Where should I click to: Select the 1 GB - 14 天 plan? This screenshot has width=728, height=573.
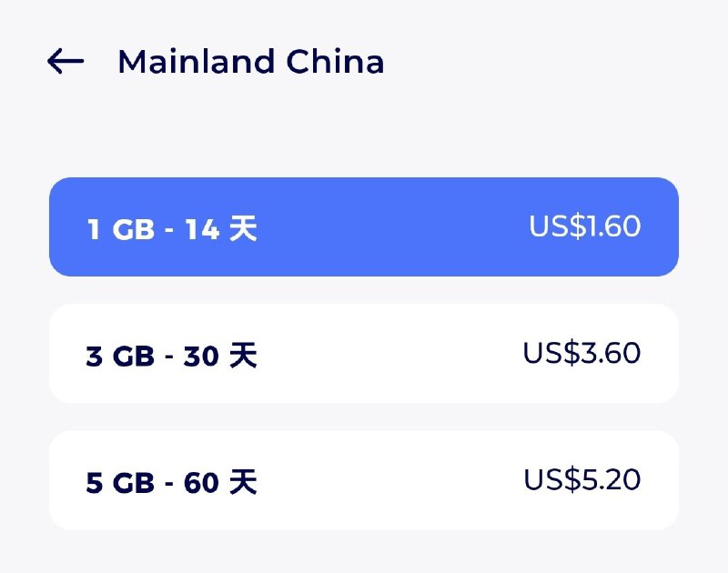point(363,226)
